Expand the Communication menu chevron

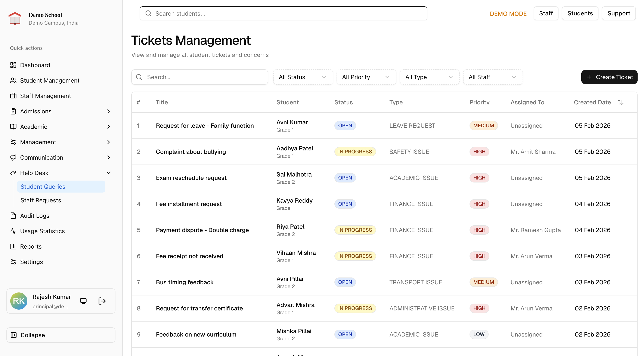tap(108, 157)
